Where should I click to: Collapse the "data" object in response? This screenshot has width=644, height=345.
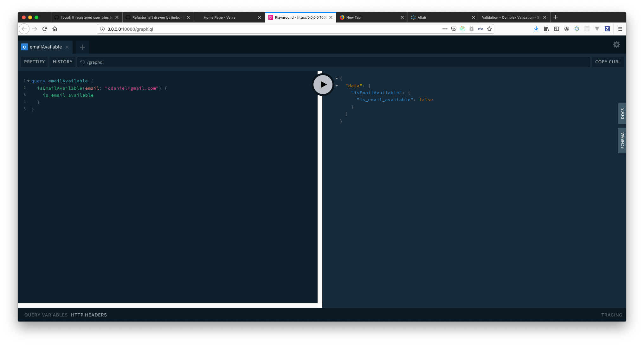337,86
